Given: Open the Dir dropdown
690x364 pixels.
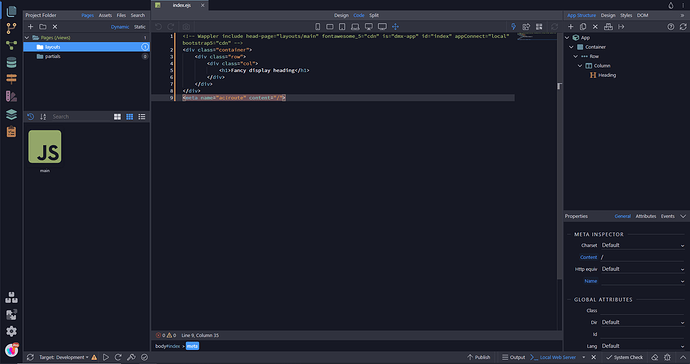Looking at the screenshot, I should (643, 322).
